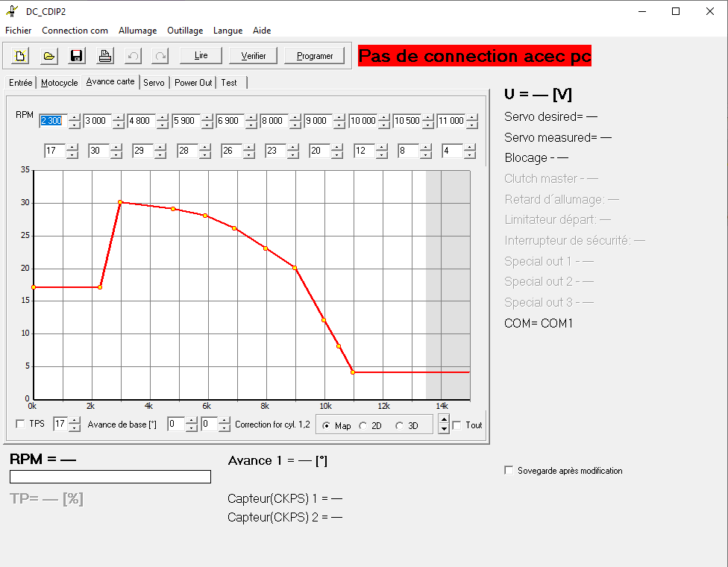Image resolution: width=728 pixels, height=567 pixels.
Task: Open the Fichier menu
Action: click(x=18, y=31)
